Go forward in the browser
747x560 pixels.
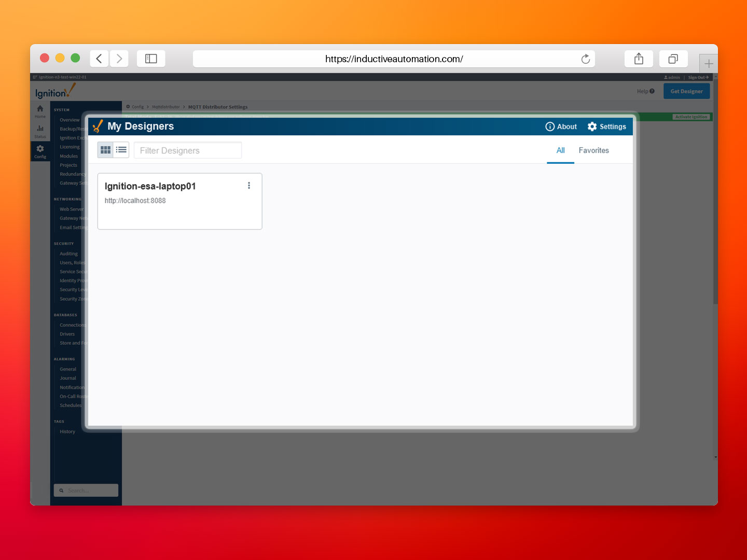(119, 59)
